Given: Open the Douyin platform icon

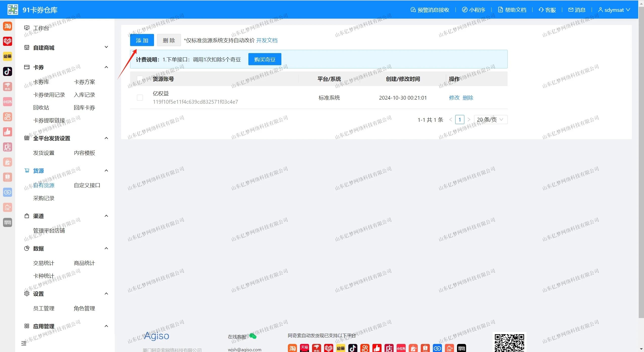Looking at the screenshot, I should tap(8, 71).
